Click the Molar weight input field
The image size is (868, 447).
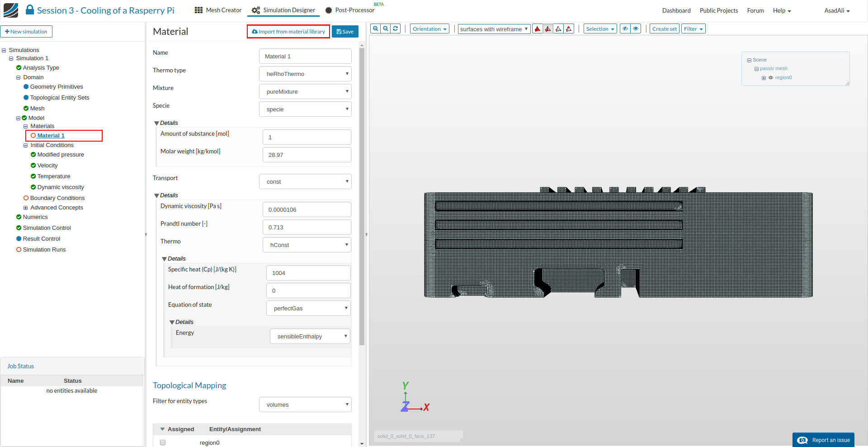(307, 155)
